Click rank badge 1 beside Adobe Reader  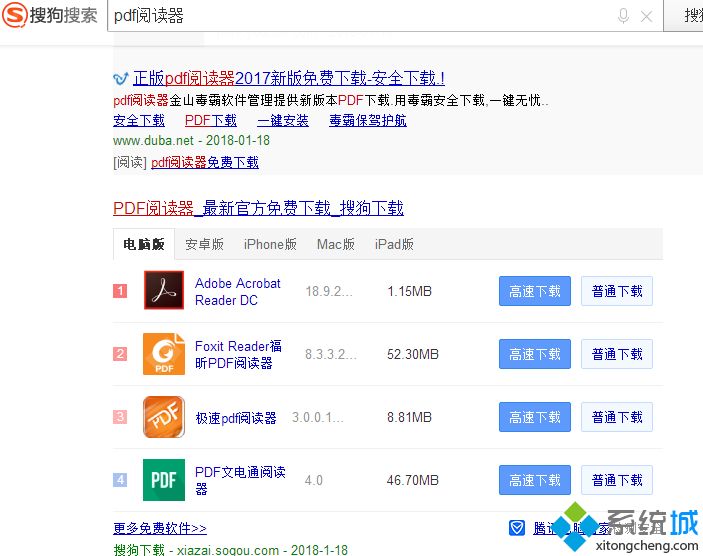[x=120, y=291]
